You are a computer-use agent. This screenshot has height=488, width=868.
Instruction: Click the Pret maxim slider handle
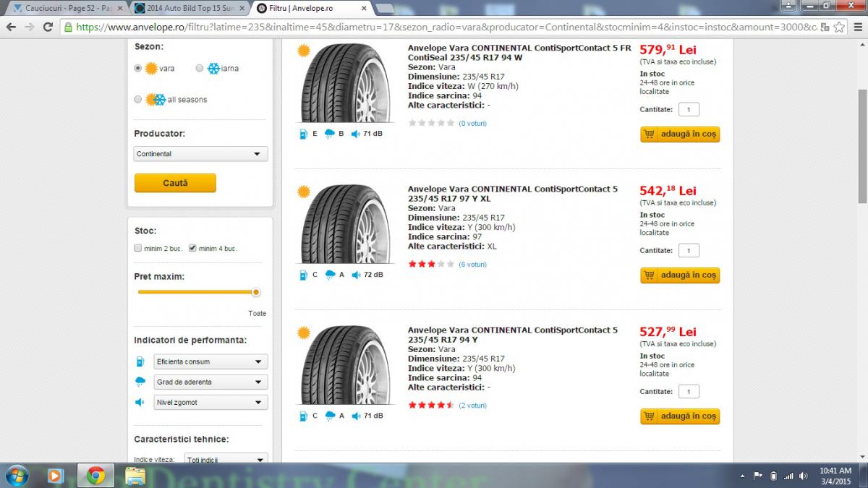255,292
